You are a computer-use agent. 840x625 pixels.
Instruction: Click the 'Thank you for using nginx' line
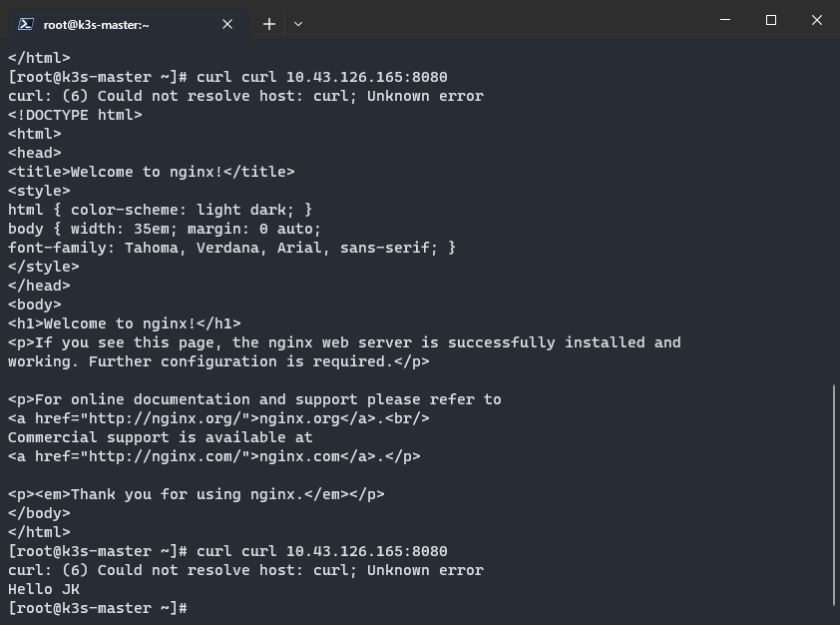(197, 494)
